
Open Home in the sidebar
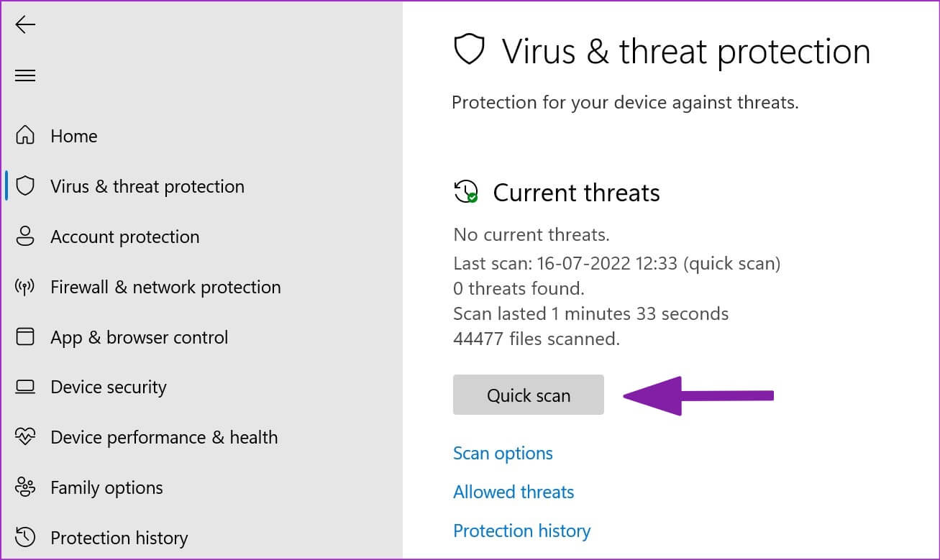click(73, 136)
